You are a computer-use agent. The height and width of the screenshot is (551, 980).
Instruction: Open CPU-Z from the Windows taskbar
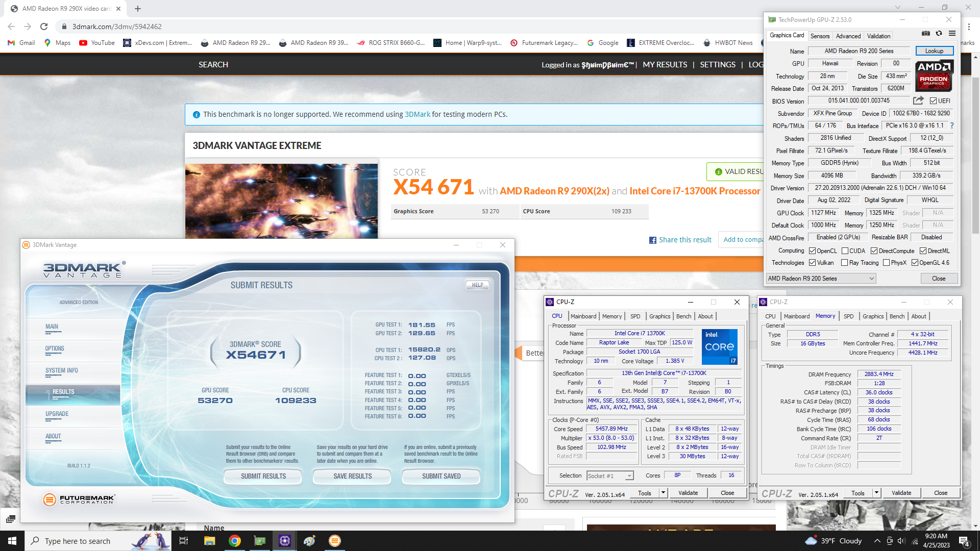point(285,541)
